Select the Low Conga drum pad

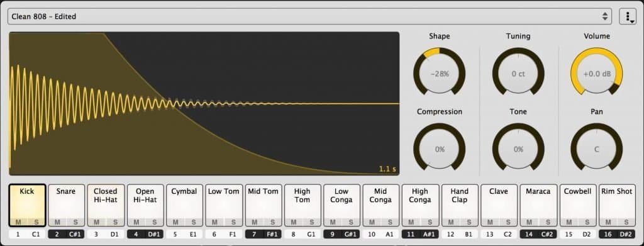[x=341, y=205]
